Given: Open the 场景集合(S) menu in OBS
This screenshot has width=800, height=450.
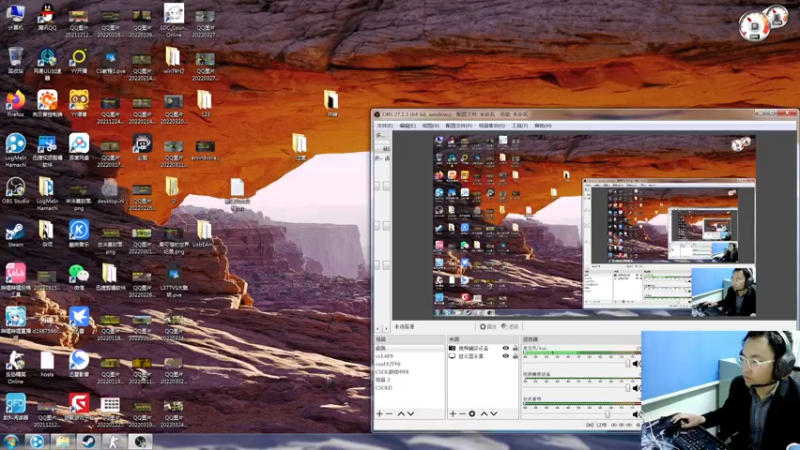Looking at the screenshot, I should click(x=492, y=126).
